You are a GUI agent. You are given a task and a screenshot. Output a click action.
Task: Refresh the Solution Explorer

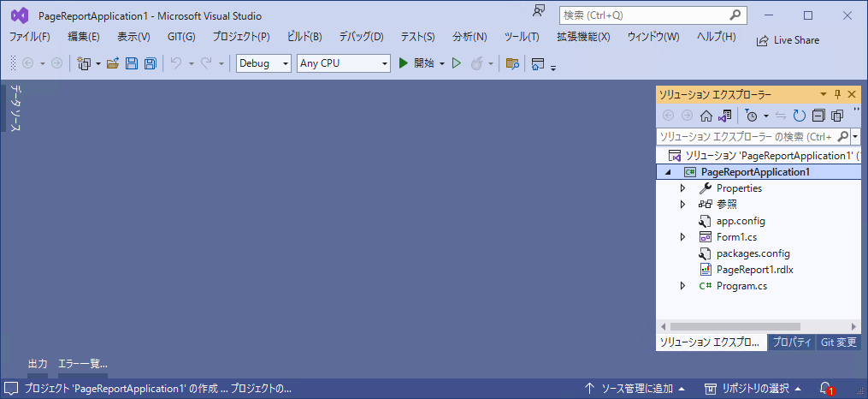coord(800,116)
